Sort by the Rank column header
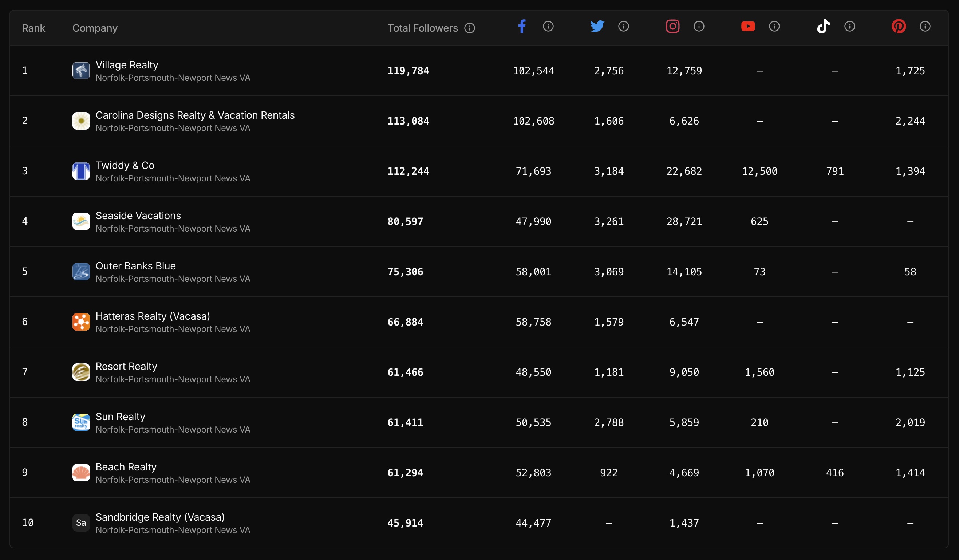This screenshot has height=560, width=959. [x=33, y=28]
